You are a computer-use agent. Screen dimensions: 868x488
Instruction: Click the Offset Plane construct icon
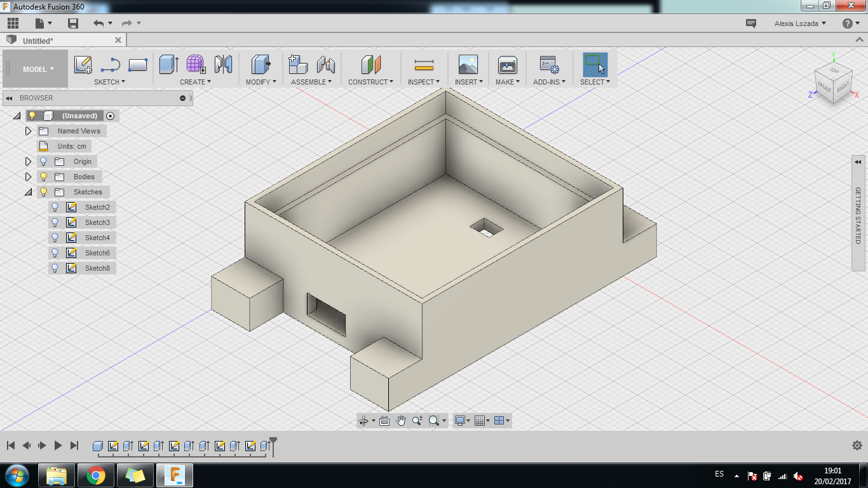(x=370, y=64)
